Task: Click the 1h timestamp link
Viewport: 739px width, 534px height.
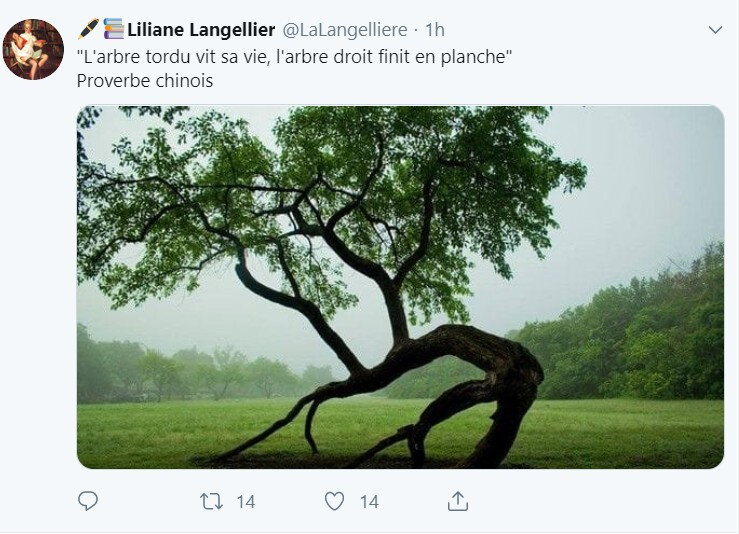Action: [435, 30]
